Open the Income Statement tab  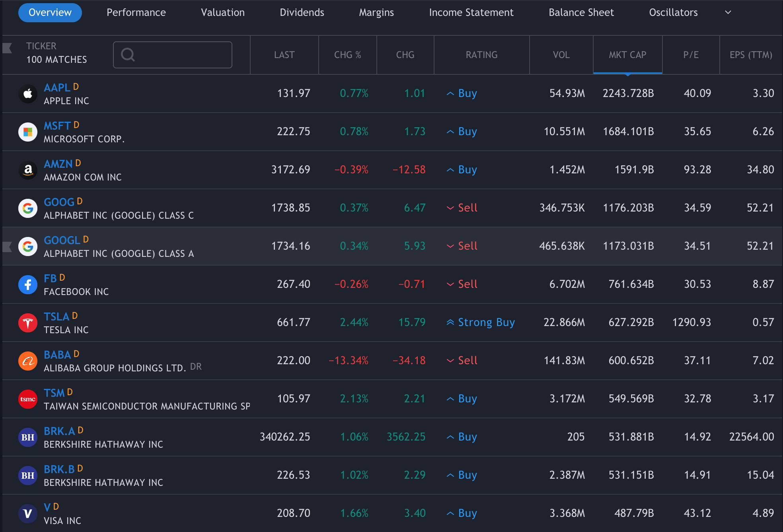coord(471,12)
